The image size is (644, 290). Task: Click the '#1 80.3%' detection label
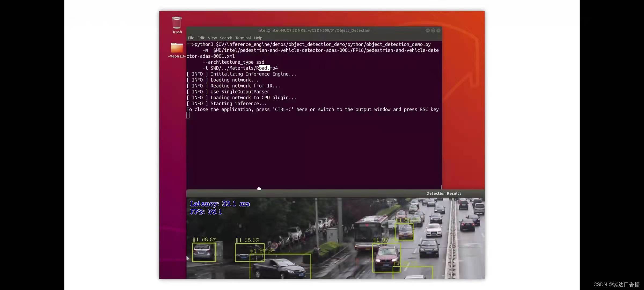[262, 251]
